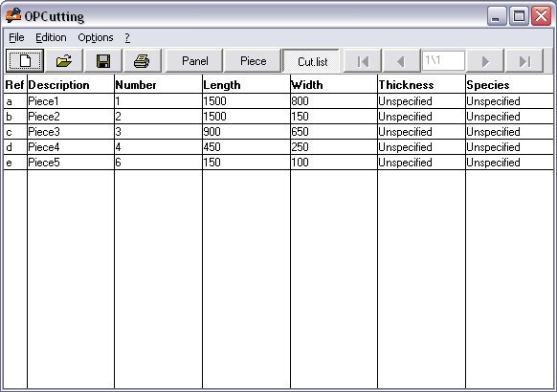557x392 pixels.
Task: Jump to last page arrow button
Action: [524, 61]
